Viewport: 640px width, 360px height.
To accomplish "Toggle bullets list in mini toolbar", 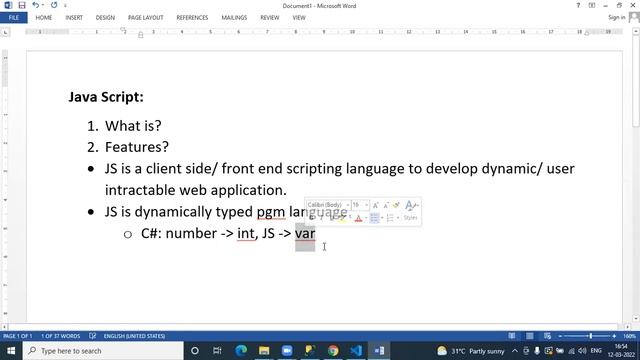I will (374, 218).
